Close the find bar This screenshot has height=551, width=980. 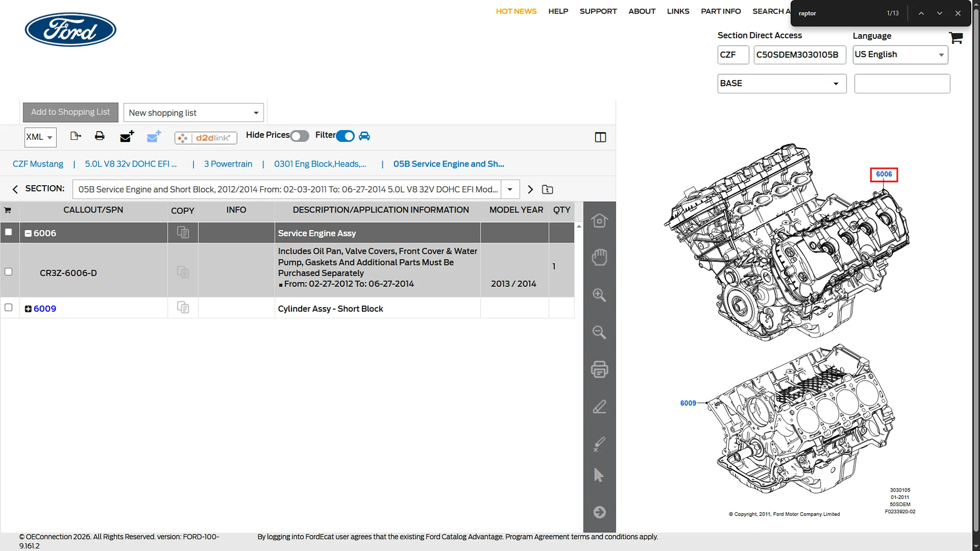coord(958,13)
